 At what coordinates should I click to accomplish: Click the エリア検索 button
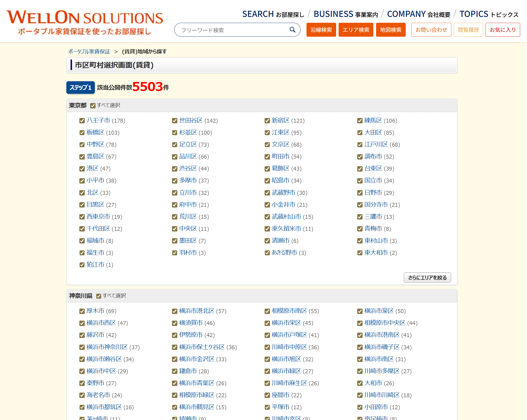pos(356,30)
